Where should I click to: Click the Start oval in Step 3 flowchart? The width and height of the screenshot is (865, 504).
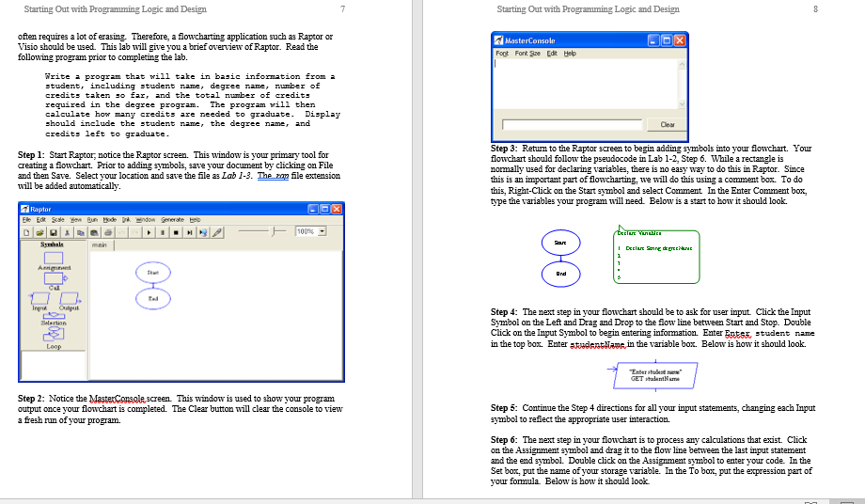pyautogui.click(x=560, y=243)
